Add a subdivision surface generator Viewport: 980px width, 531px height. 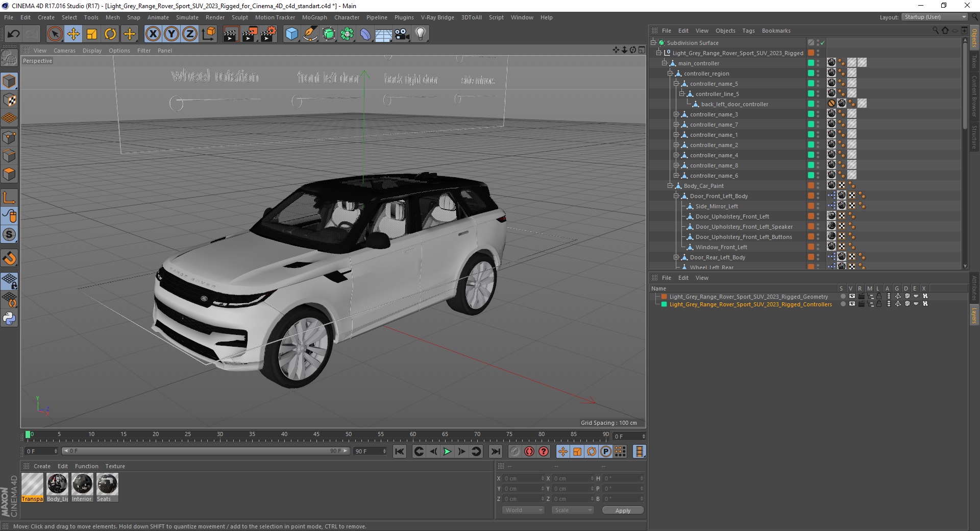[x=329, y=34]
